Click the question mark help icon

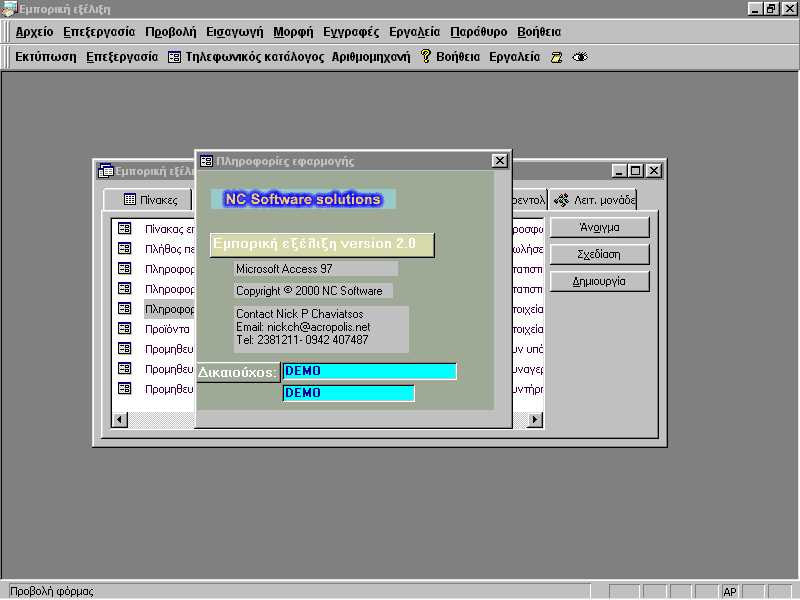tap(426, 56)
